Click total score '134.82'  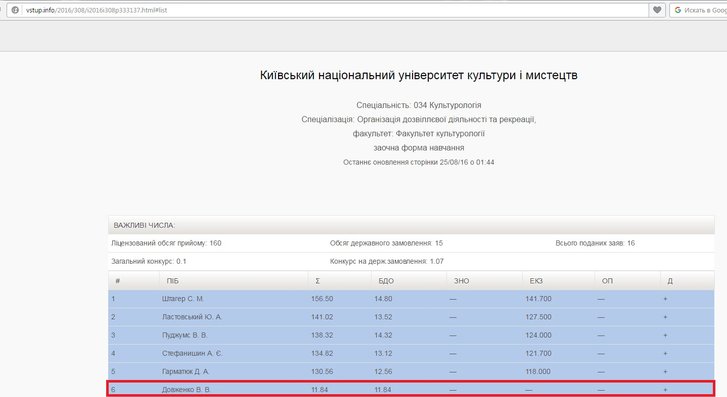click(322, 353)
